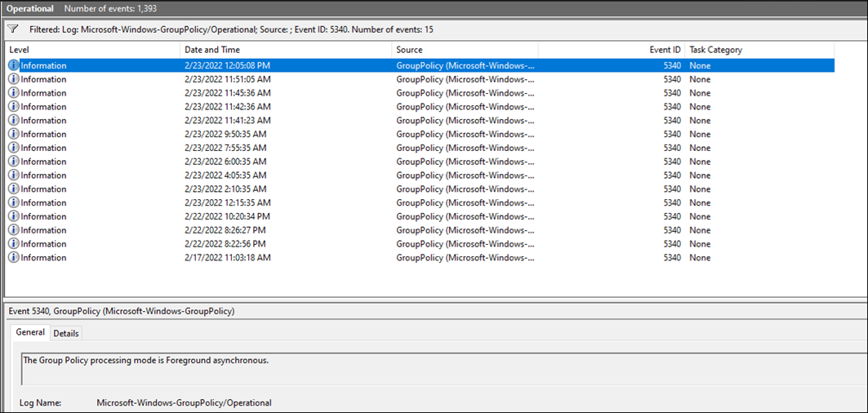This screenshot has height=413, width=868.
Task: Click the filter funnel icon
Action: coord(14,29)
